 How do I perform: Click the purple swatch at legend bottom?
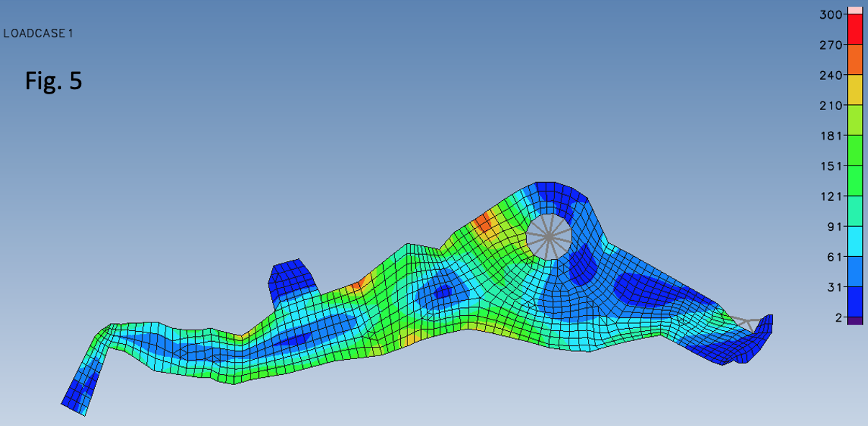coord(855,321)
